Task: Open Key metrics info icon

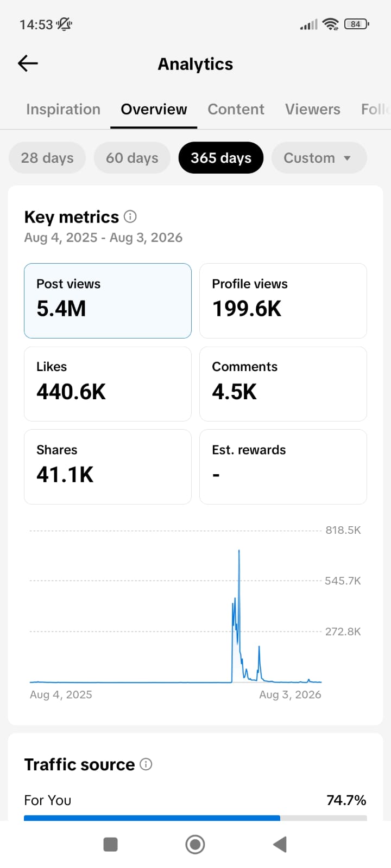Action: coord(130,216)
